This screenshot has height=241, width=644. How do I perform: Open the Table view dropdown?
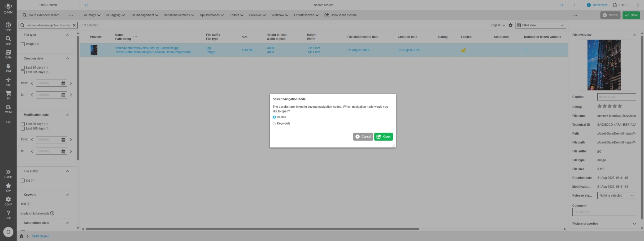pyautogui.click(x=541, y=25)
